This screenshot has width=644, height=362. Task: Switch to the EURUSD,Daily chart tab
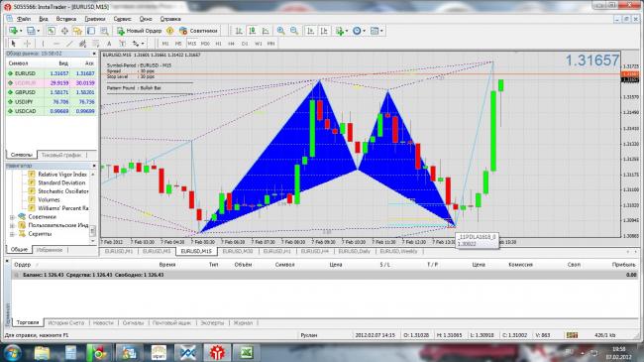click(355, 251)
